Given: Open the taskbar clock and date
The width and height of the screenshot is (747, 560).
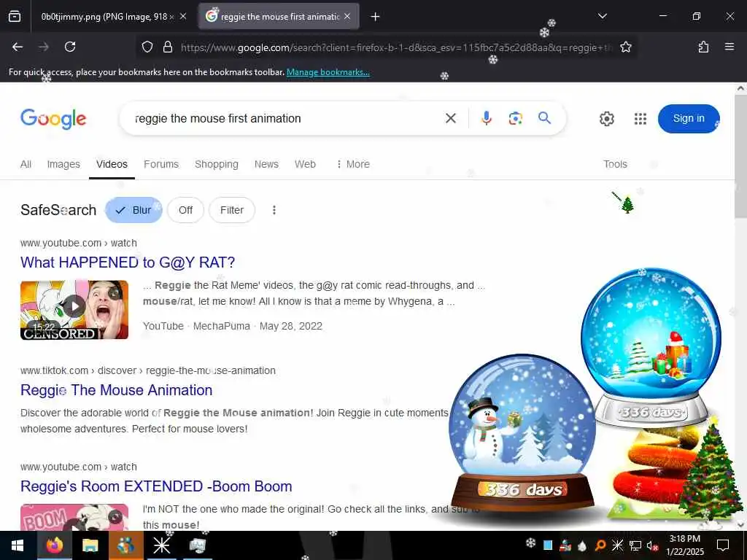Looking at the screenshot, I should (x=684, y=545).
